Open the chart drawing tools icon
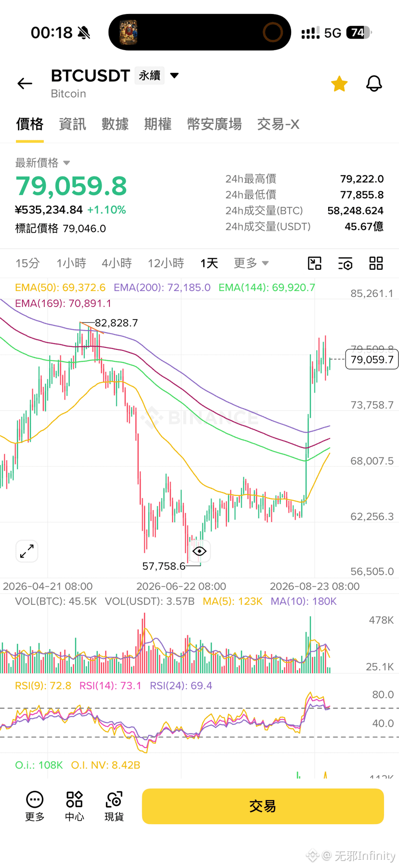This screenshot has width=399, height=868. pyautogui.click(x=315, y=263)
